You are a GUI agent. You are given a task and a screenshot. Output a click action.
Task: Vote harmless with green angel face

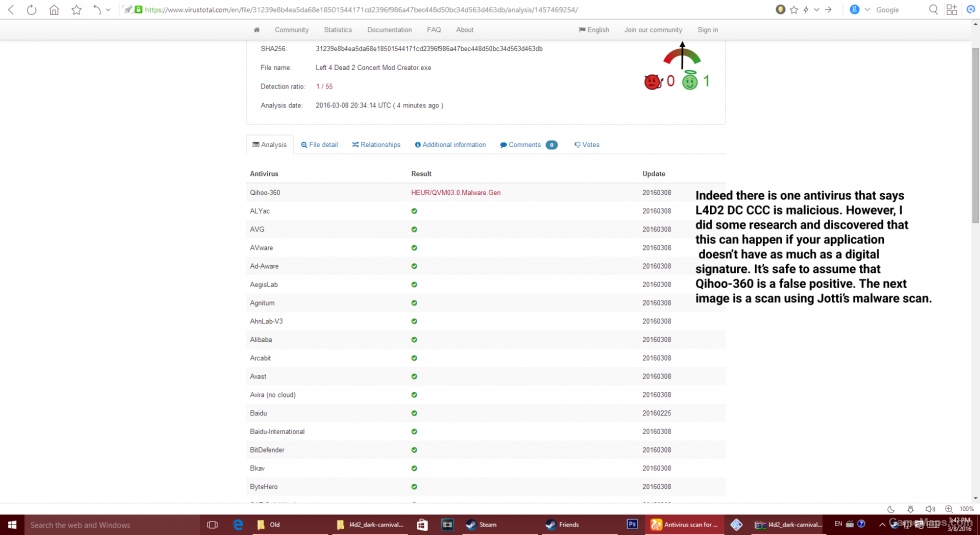(689, 81)
